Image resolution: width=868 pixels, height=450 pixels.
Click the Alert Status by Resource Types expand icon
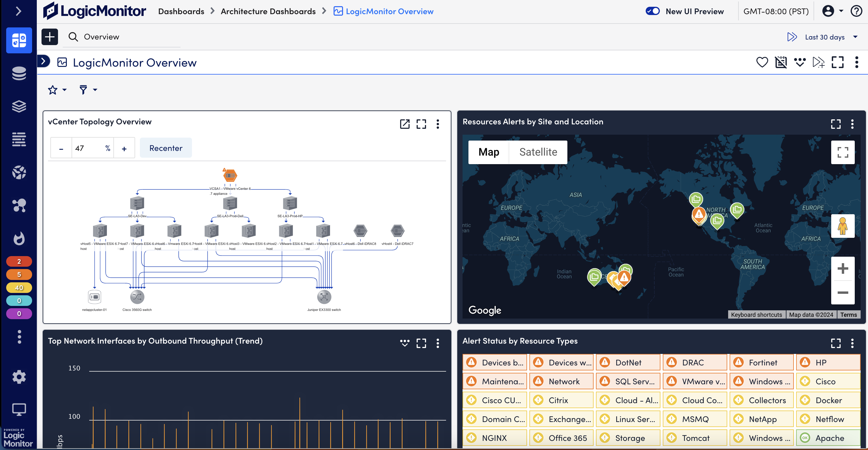[x=836, y=343]
